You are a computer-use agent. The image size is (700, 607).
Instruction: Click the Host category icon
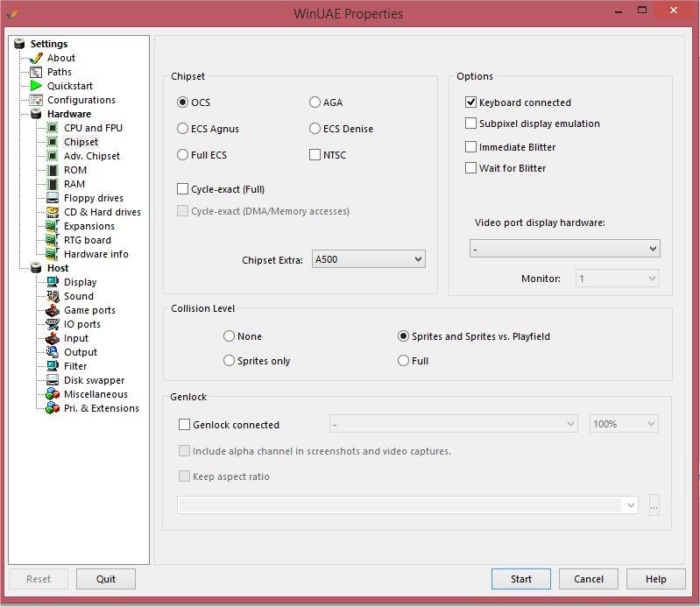pos(36,268)
